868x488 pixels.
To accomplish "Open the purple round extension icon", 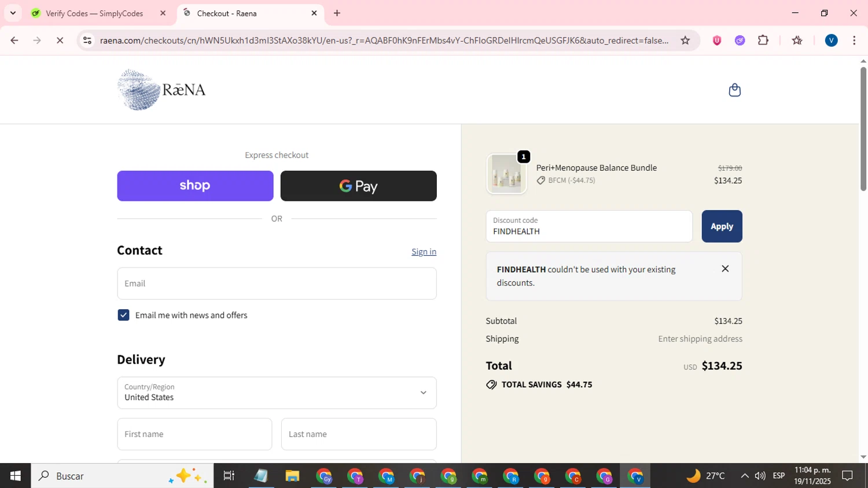I will (740, 41).
